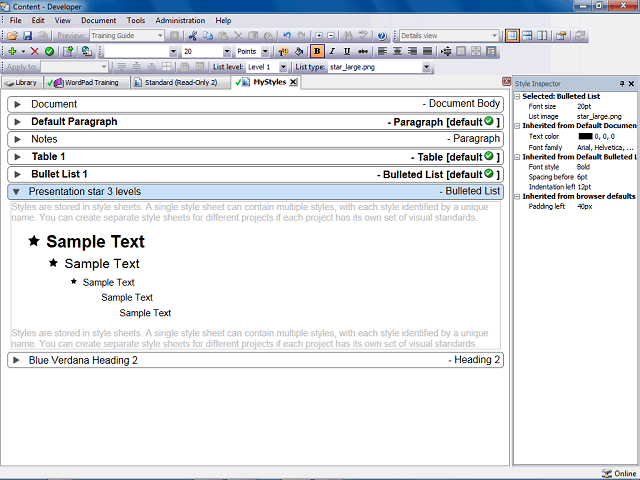
Task: Cut selection with the scissors icon
Action: (193, 36)
